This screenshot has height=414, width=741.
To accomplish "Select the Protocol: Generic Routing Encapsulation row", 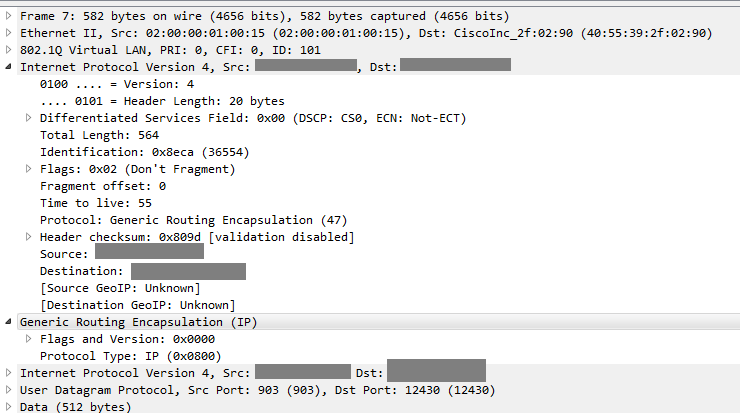I will pos(194,220).
